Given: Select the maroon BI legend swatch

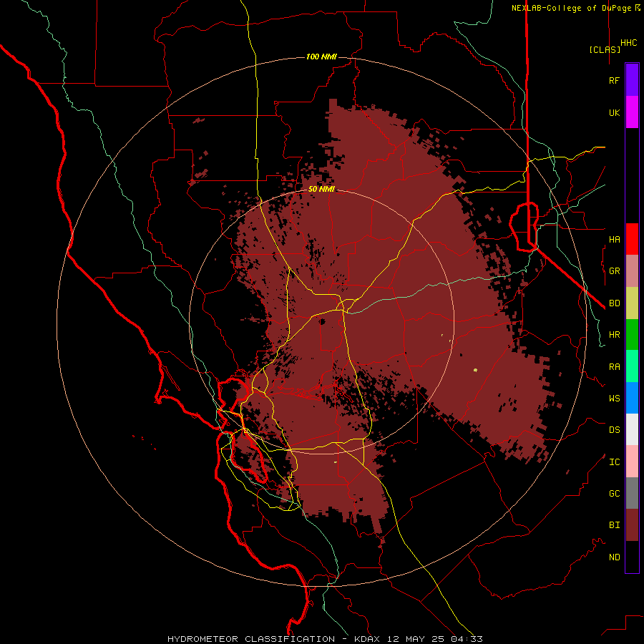Looking at the screenshot, I should (x=632, y=525).
